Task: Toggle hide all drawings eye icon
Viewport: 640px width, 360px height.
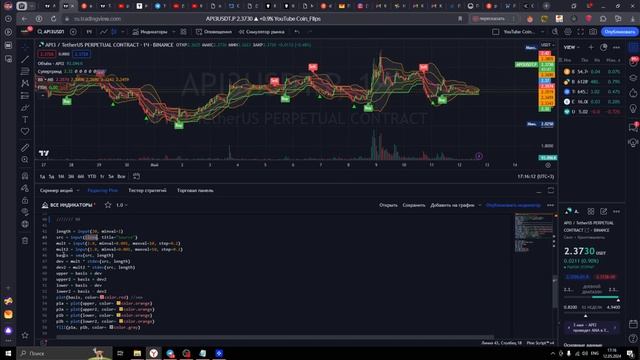Action: pyautogui.click(x=25, y=212)
